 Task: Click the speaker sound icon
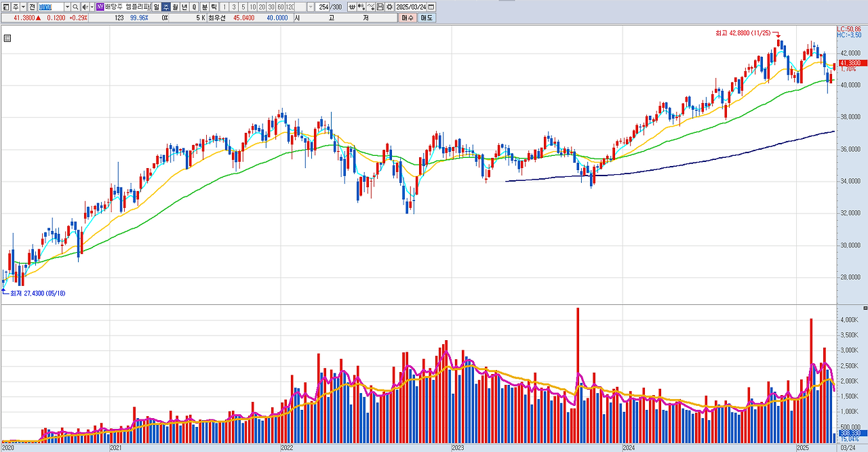point(85,7)
